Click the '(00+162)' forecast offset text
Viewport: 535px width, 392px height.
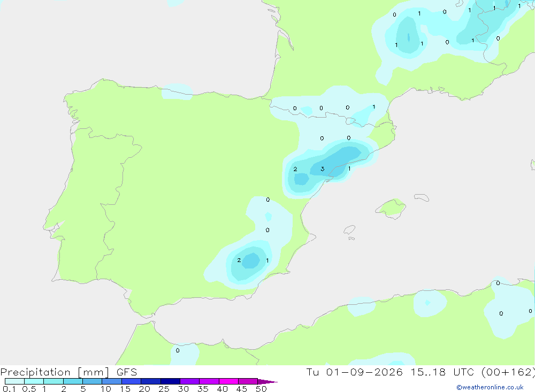click(508, 372)
